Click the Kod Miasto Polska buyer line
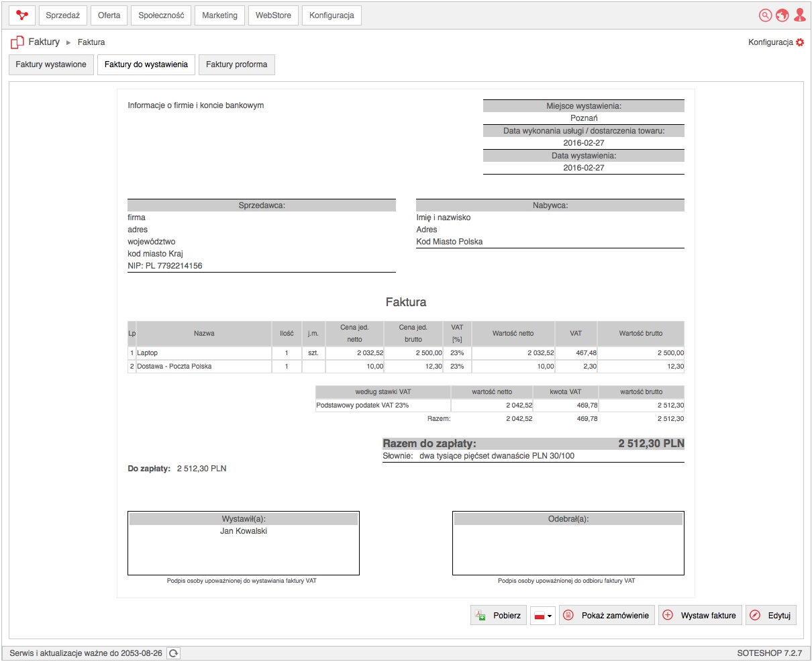This screenshot has width=812, height=662. pyautogui.click(x=450, y=242)
